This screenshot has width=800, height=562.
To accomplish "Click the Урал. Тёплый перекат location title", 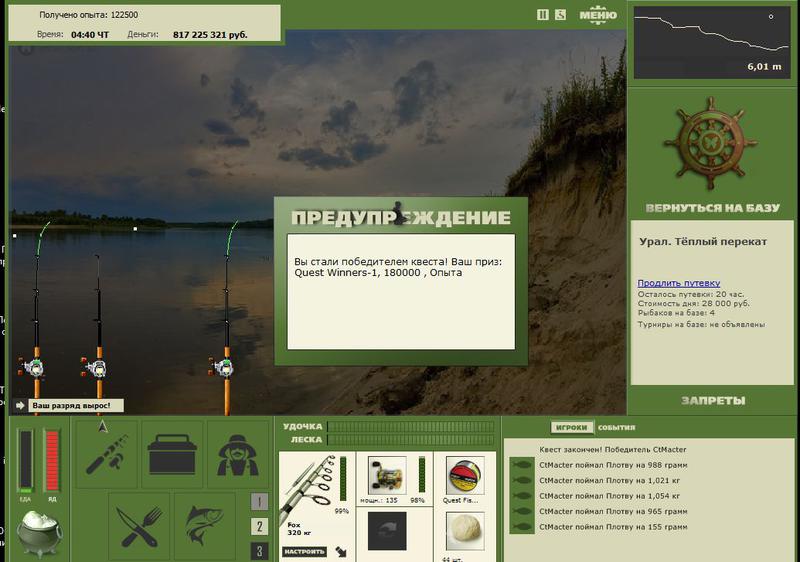I will pos(703,242).
